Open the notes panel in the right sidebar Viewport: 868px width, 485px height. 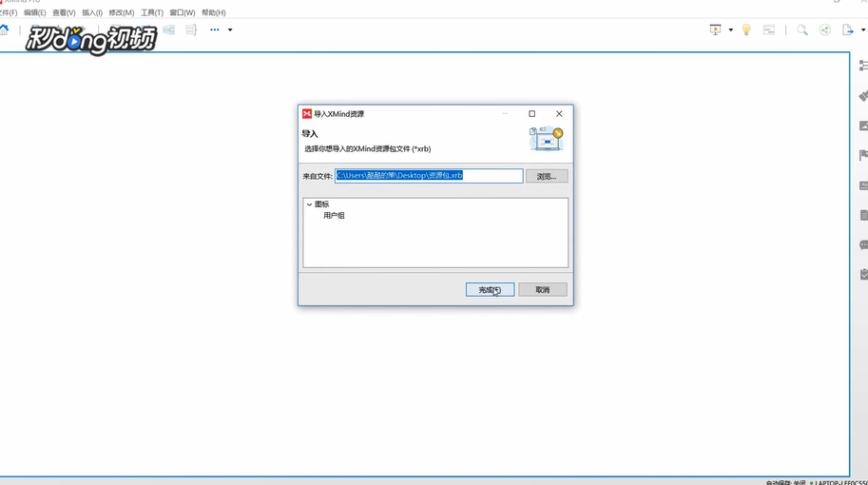(x=863, y=215)
